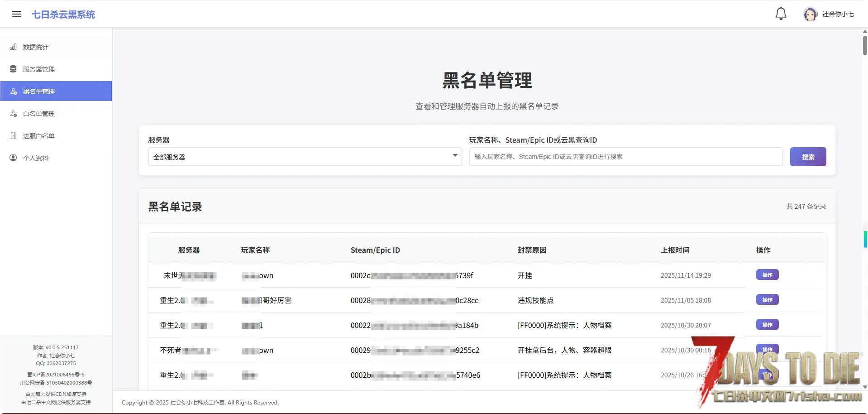Click the 数据统计 bar chart icon

[x=14, y=47]
